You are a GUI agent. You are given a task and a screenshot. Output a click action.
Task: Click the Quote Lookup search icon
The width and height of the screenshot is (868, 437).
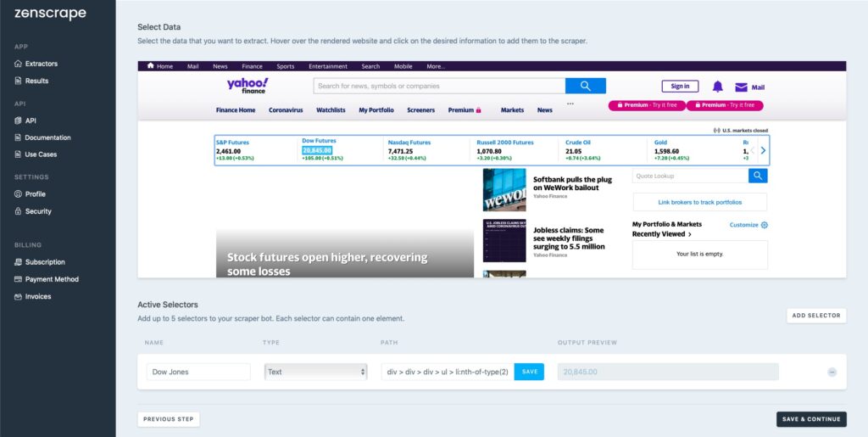click(758, 176)
